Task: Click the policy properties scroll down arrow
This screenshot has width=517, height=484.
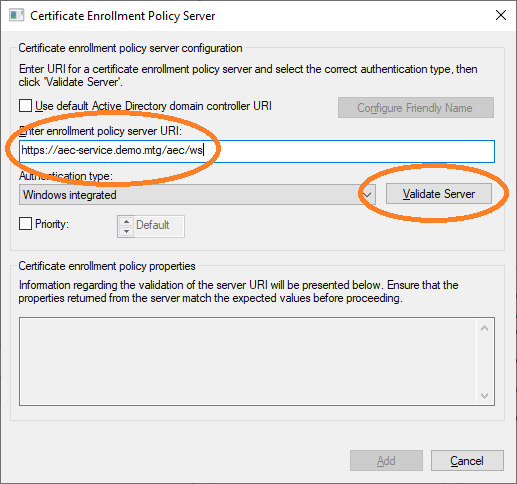Action: pyautogui.click(x=485, y=395)
